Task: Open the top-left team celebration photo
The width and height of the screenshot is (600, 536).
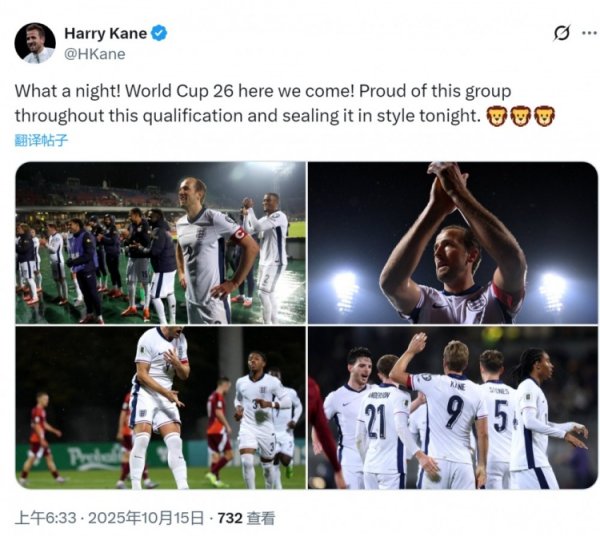Action: 160,242
